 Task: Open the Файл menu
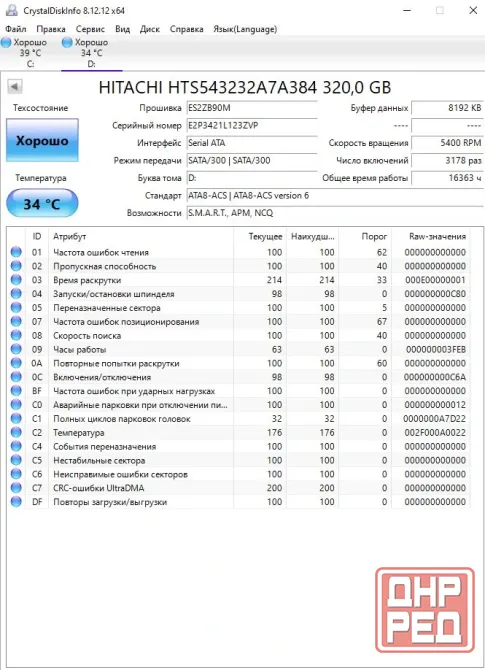[x=15, y=29]
